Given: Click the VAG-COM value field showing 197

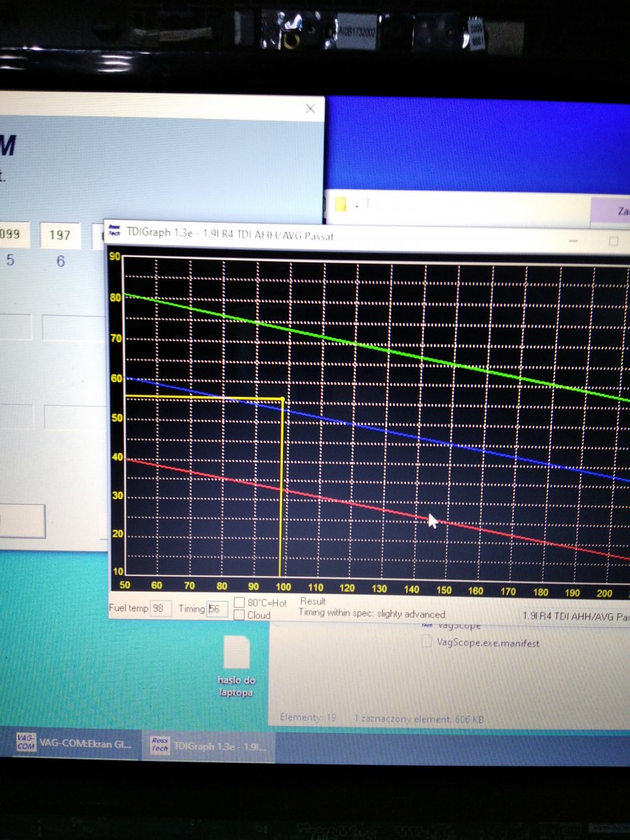Looking at the screenshot, I should pos(59,234).
